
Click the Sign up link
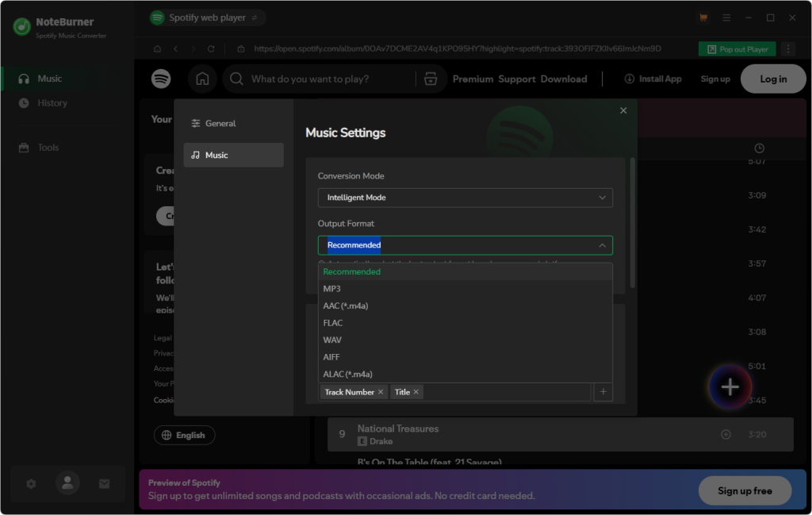715,79
